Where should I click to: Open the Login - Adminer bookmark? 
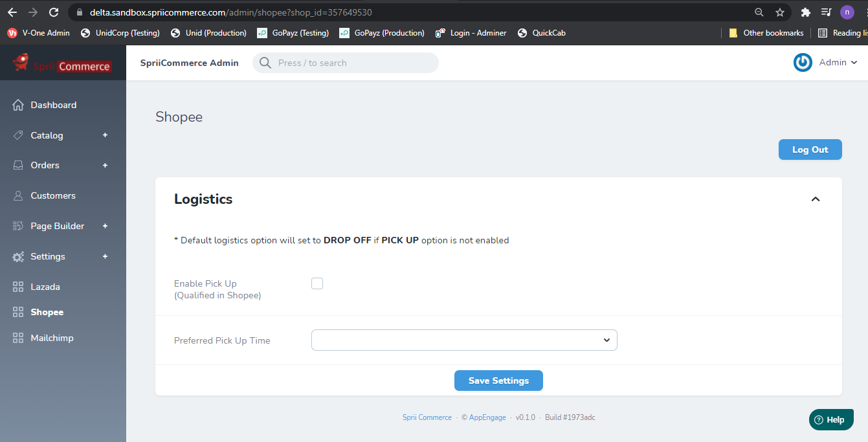471,33
